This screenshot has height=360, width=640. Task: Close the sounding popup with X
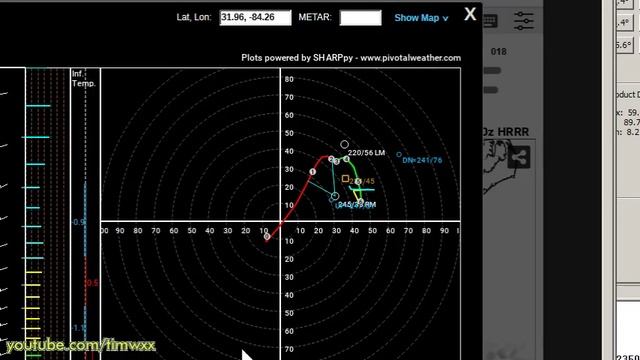[x=470, y=14]
